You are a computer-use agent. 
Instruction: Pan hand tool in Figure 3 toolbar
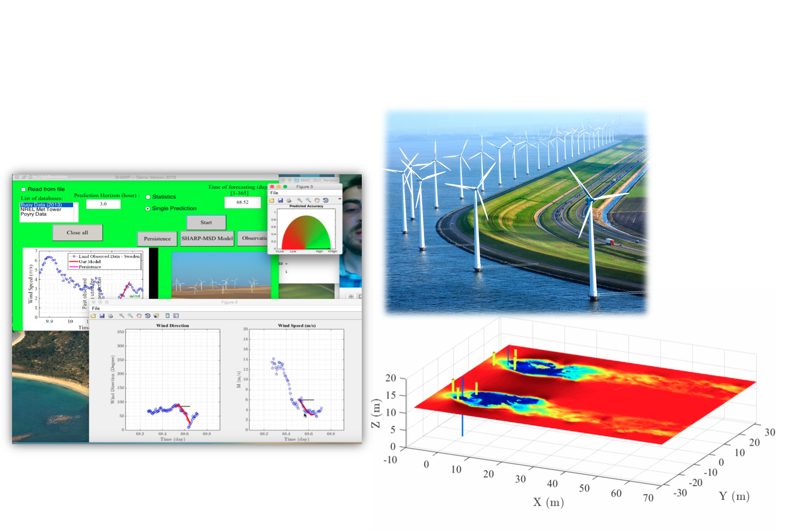pyautogui.click(x=317, y=200)
